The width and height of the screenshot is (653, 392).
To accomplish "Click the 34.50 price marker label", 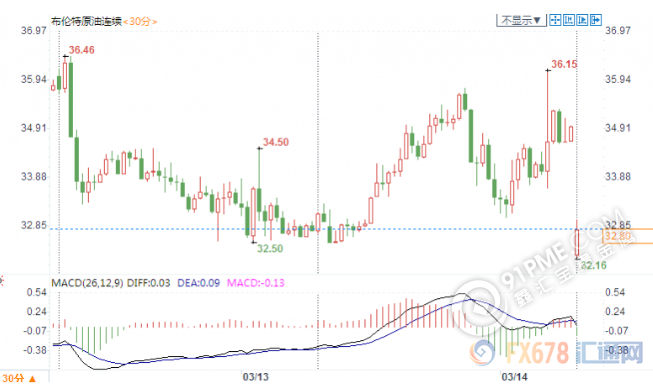I will [x=276, y=142].
